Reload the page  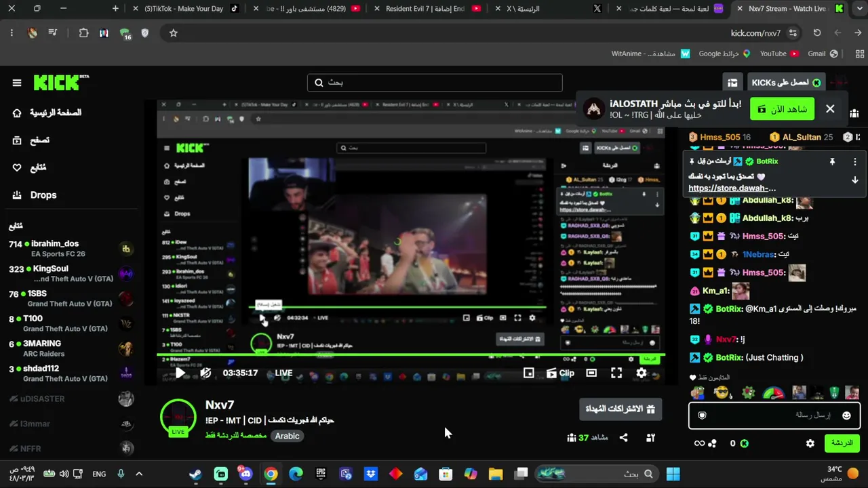[817, 33]
